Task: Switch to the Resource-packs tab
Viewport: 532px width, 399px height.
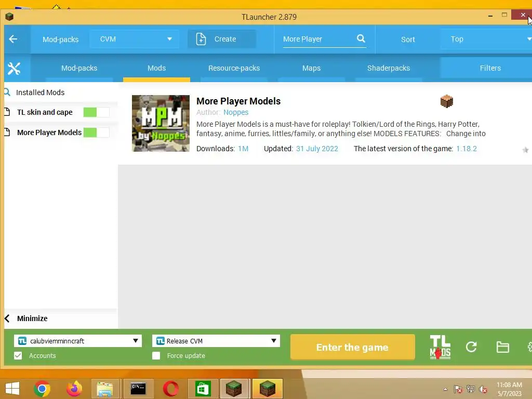Action: click(234, 68)
